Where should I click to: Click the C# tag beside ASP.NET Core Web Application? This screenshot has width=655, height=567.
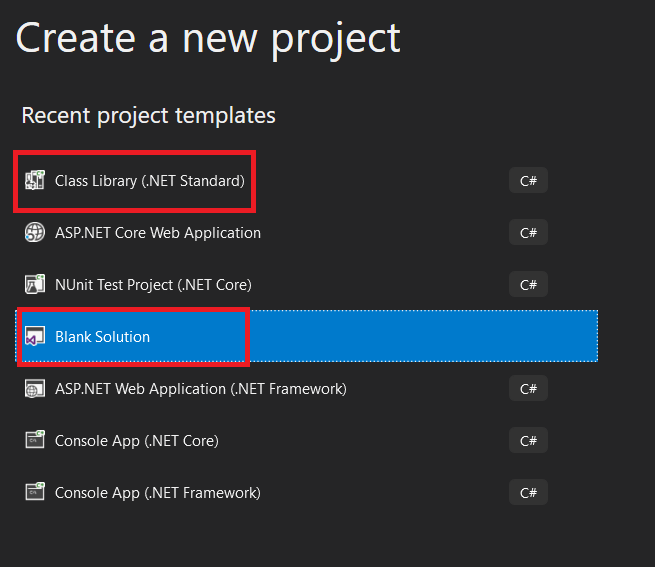point(528,233)
